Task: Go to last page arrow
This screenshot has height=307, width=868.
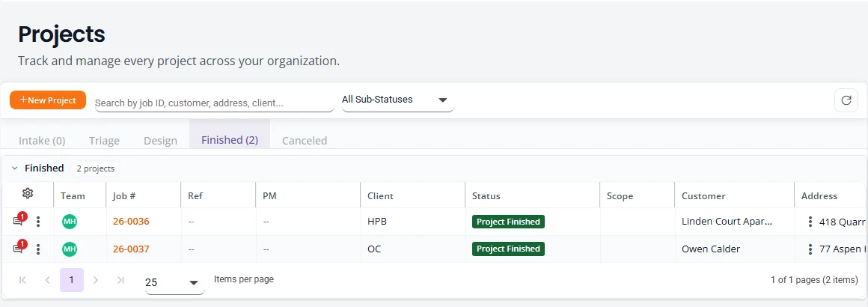Action: point(120,280)
